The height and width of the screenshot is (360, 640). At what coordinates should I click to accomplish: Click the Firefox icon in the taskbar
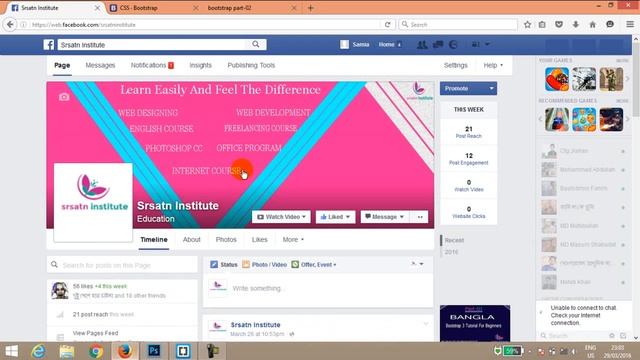coord(125,351)
